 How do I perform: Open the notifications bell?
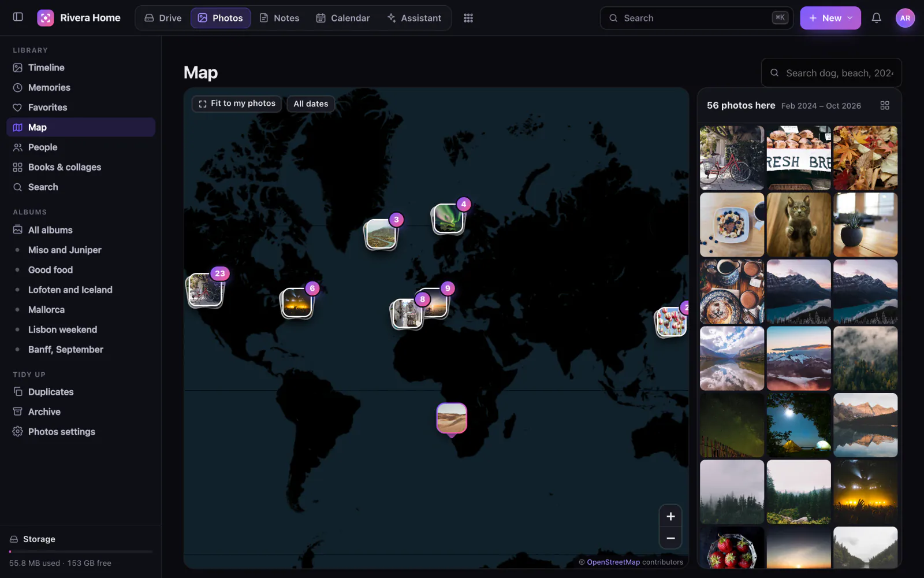pos(876,18)
